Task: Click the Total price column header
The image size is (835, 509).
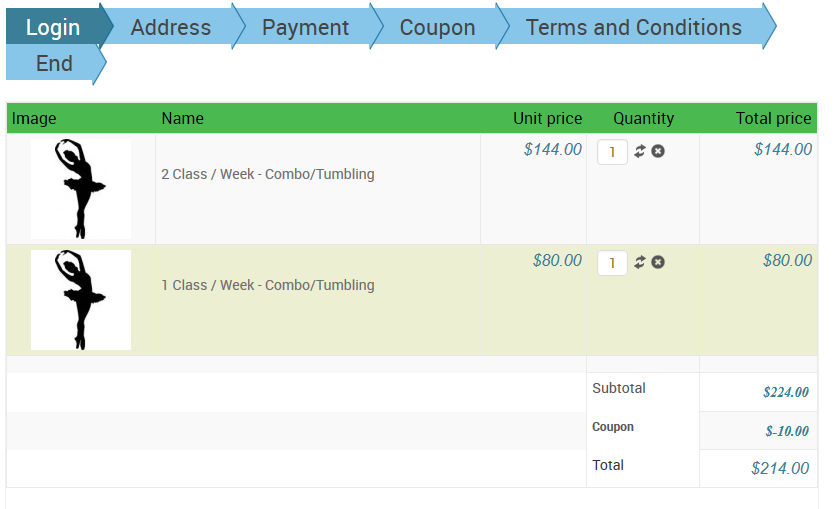Action: click(773, 118)
